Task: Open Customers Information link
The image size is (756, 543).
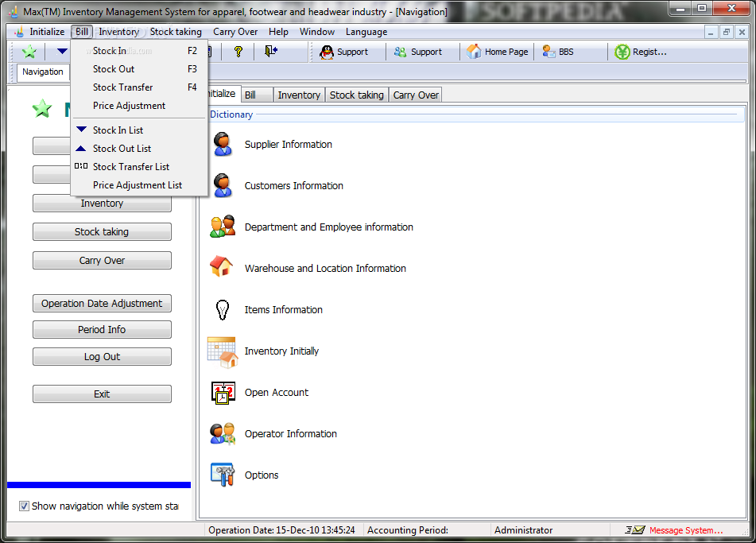Action: point(293,186)
